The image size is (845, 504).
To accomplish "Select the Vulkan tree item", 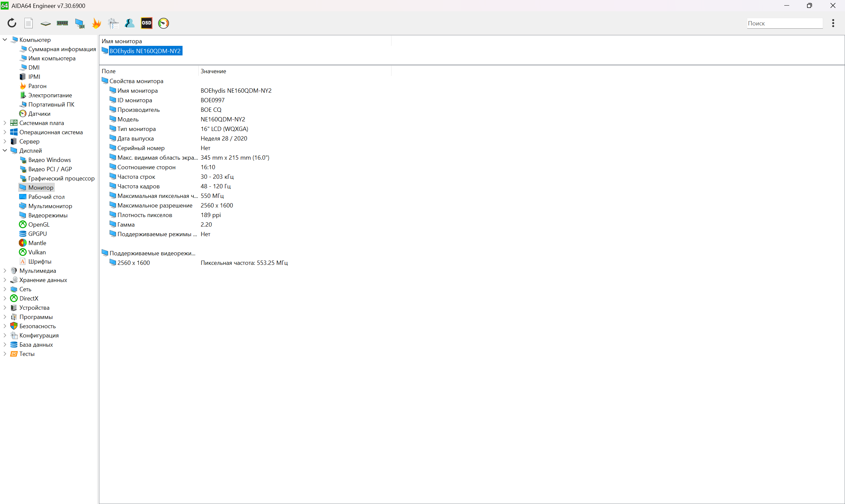I will point(33,252).
